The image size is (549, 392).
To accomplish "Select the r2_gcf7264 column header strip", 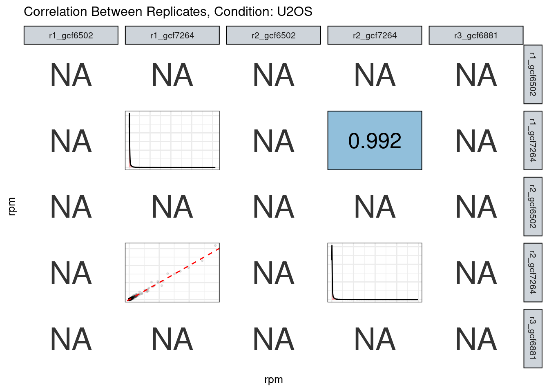I will point(375,36).
